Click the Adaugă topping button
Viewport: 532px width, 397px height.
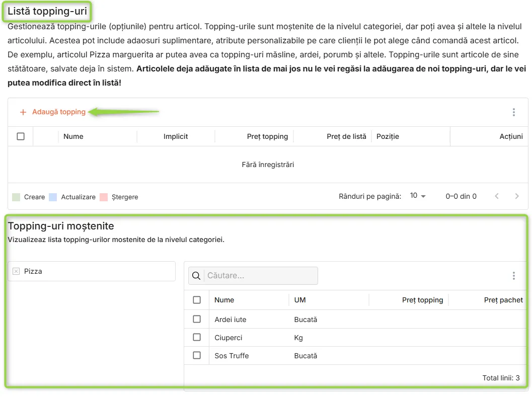[x=52, y=112]
